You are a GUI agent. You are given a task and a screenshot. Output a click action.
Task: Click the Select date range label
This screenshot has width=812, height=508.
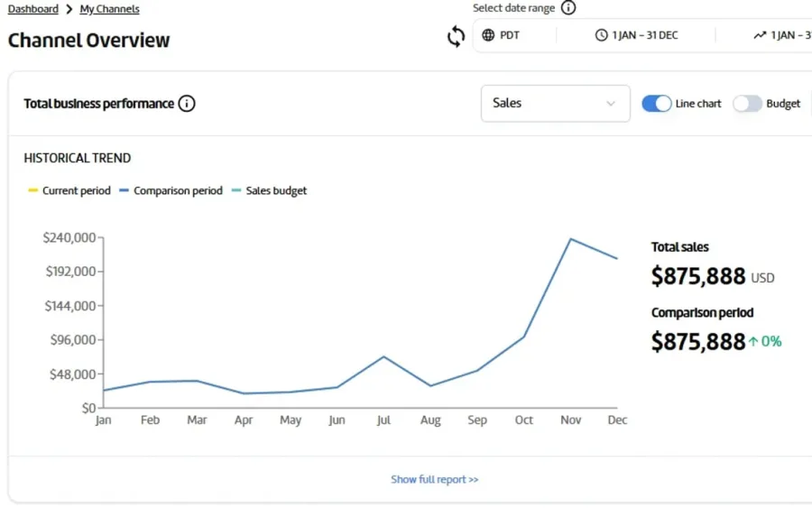[x=513, y=8]
